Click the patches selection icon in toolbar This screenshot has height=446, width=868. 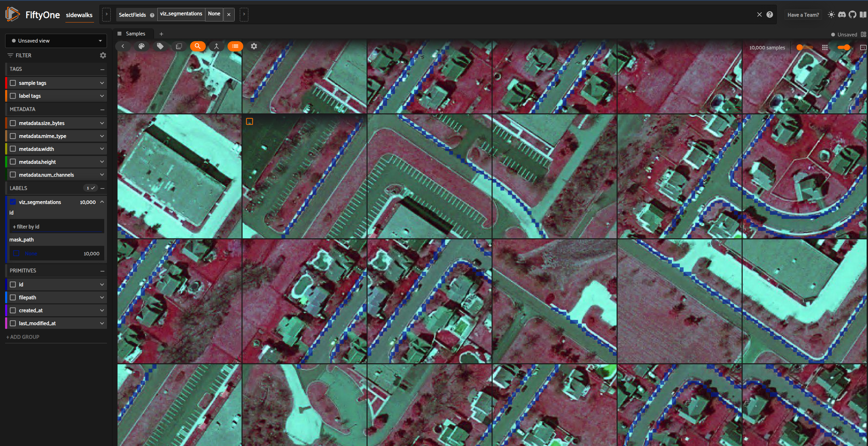179,46
